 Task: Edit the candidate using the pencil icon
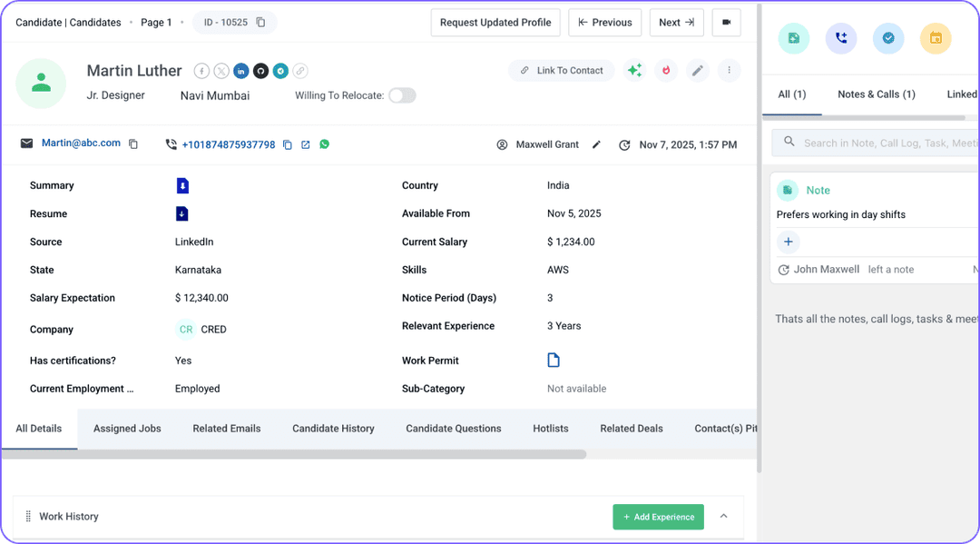click(698, 70)
